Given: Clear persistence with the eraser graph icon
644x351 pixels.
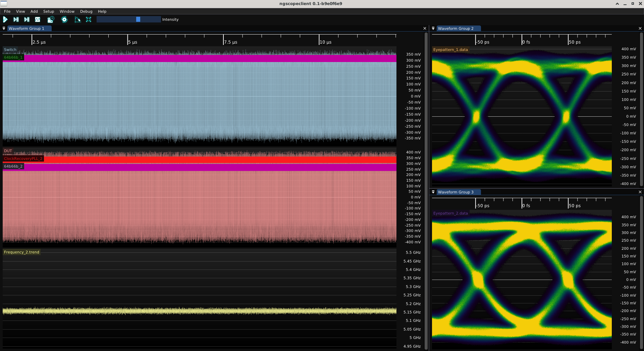Looking at the screenshot, I should pos(77,19).
